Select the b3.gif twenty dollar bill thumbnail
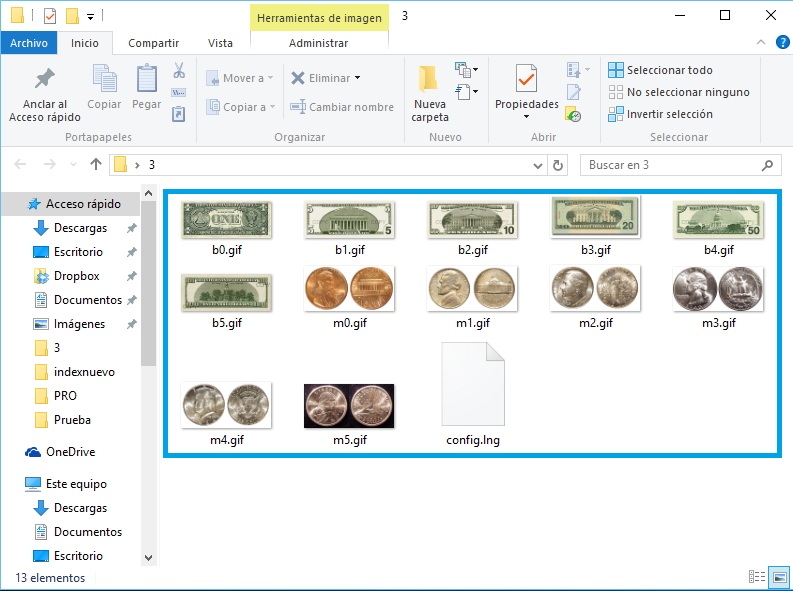 [x=596, y=217]
